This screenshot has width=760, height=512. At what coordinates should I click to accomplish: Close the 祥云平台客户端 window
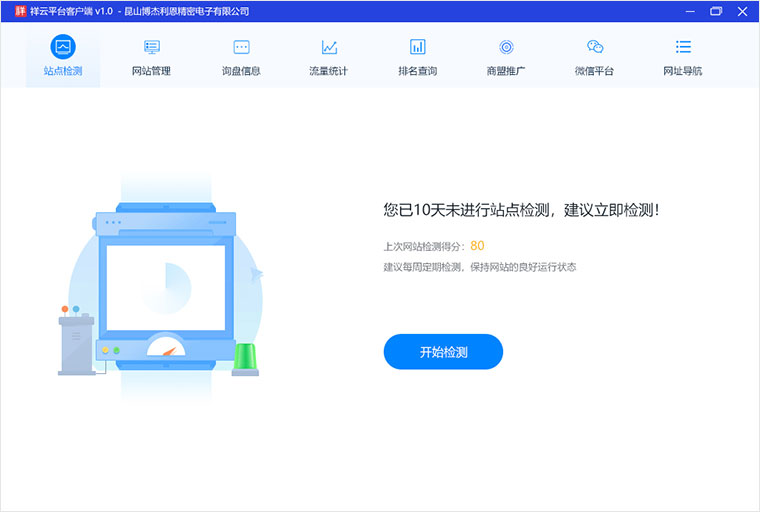click(742, 11)
